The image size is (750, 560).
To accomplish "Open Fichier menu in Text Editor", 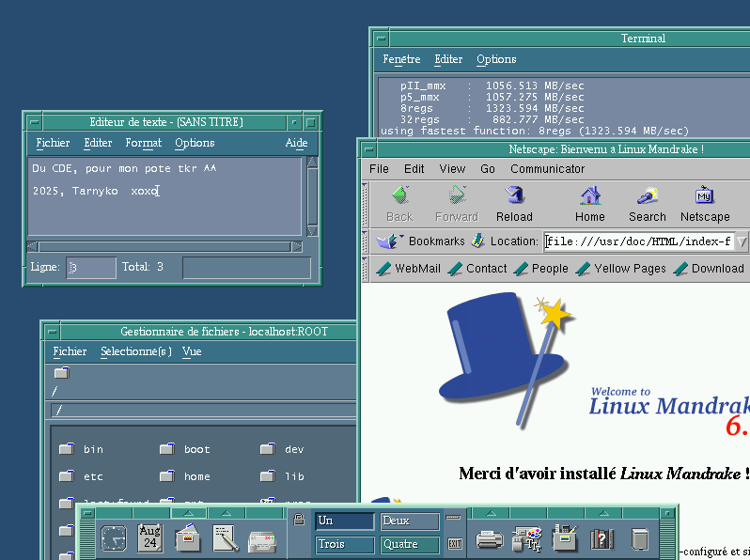I will (53, 143).
